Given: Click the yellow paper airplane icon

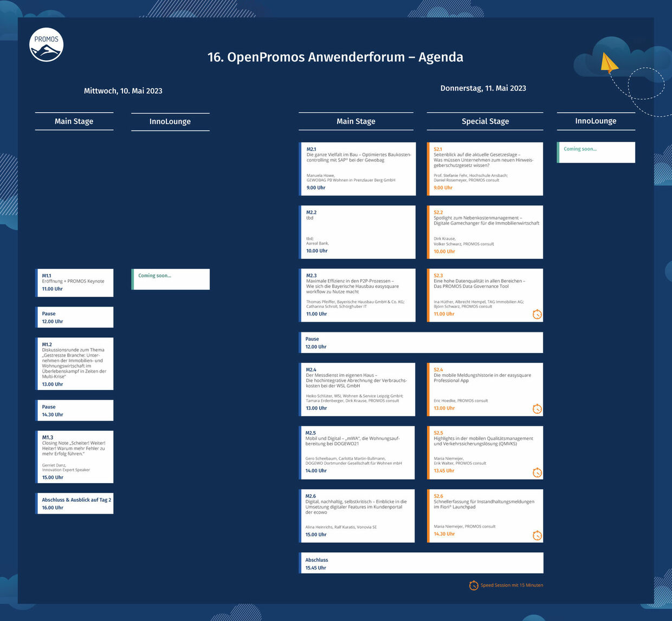Looking at the screenshot, I should tap(609, 62).
